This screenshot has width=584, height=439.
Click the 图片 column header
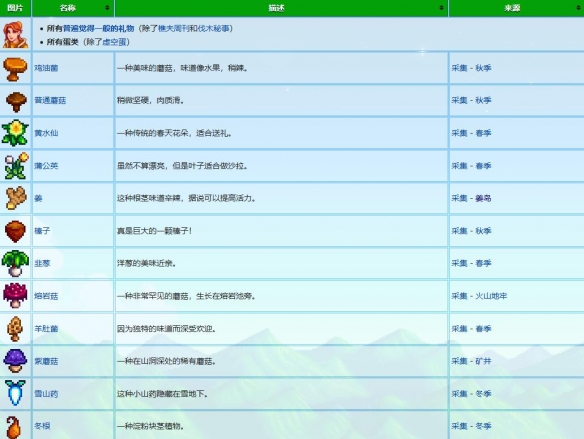pos(15,8)
